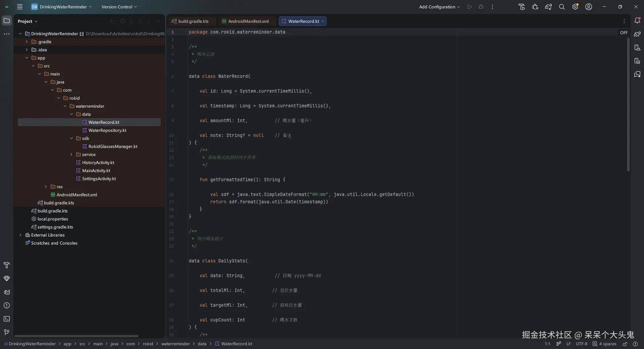The image size is (644, 349).
Task: Open IDE settings gear icon
Action: pos(575,7)
